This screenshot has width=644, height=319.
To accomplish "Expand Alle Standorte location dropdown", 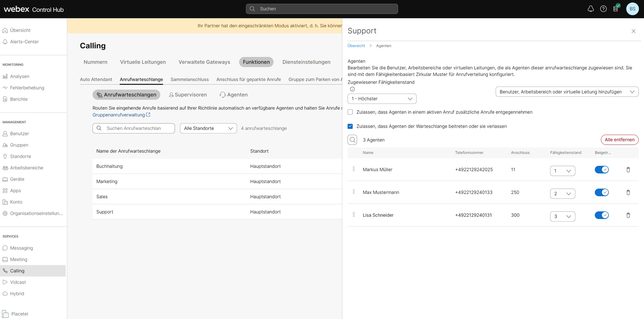I will click(x=208, y=128).
